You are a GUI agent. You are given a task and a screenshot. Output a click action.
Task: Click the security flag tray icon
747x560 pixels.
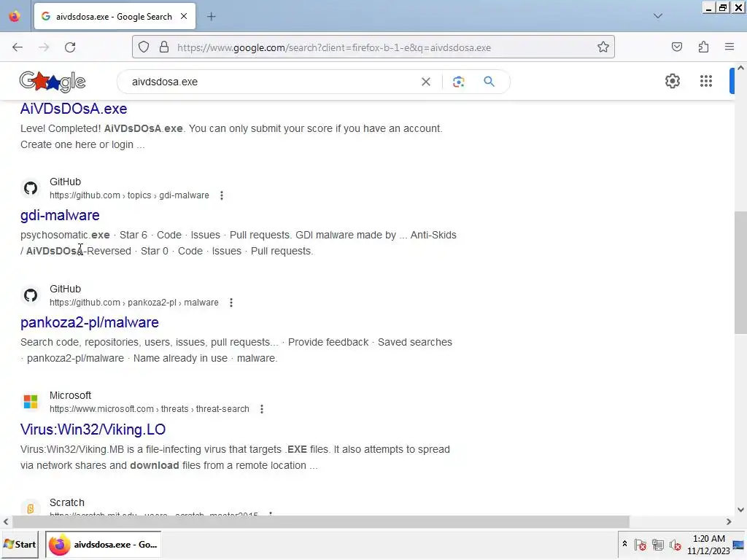[x=640, y=545]
